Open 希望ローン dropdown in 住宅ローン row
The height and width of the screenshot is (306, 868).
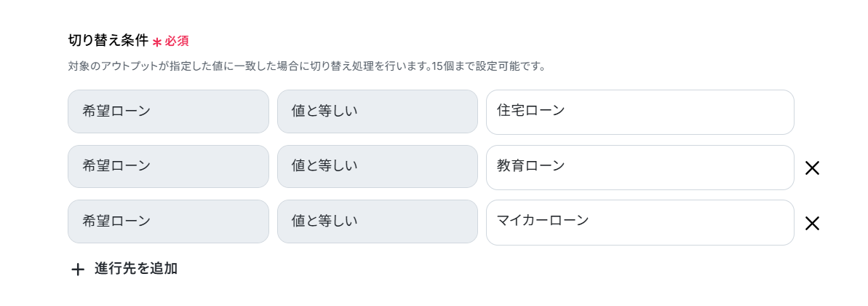click(168, 111)
